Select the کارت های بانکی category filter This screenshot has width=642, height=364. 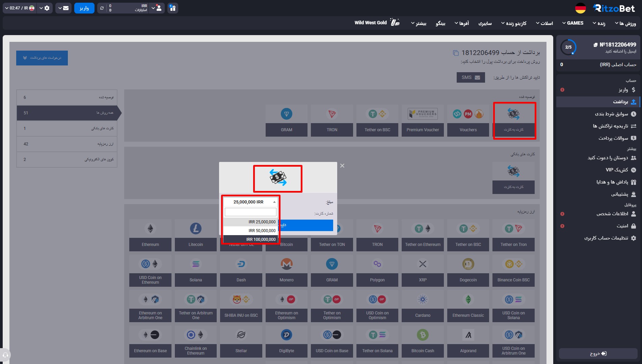[x=67, y=129]
